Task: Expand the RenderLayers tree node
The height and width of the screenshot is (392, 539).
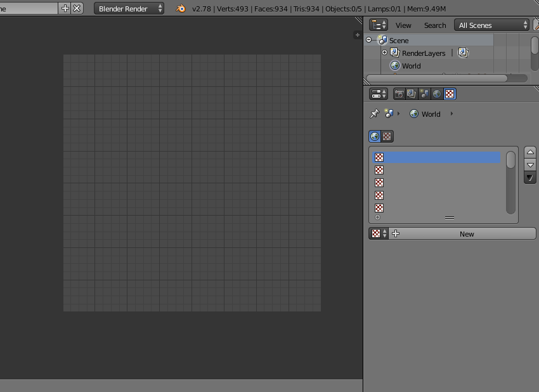Action: [384, 53]
